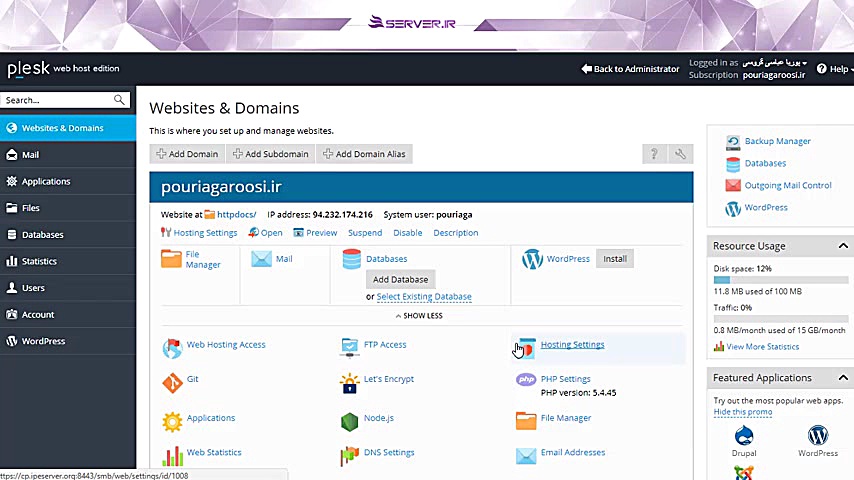Open Web Hosting Access icon
854x480 pixels.
point(172,348)
